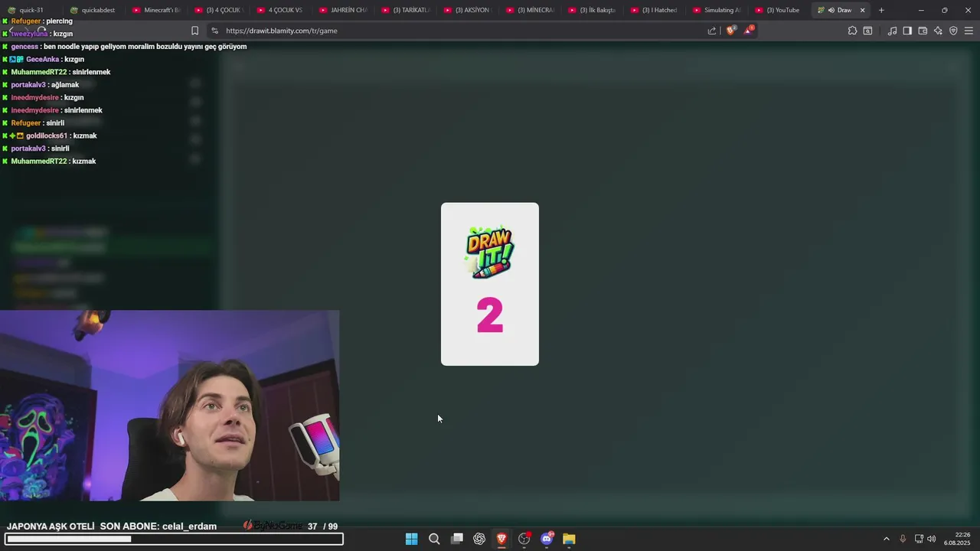
Task: Switch to the Minecraft's B tab
Action: [x=155, y=10]
